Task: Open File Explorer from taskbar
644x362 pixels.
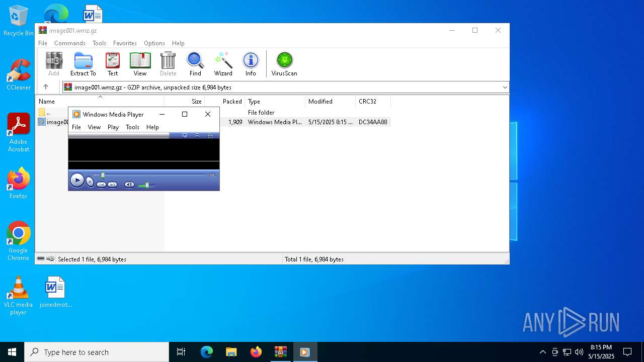Action: (231, 352)
